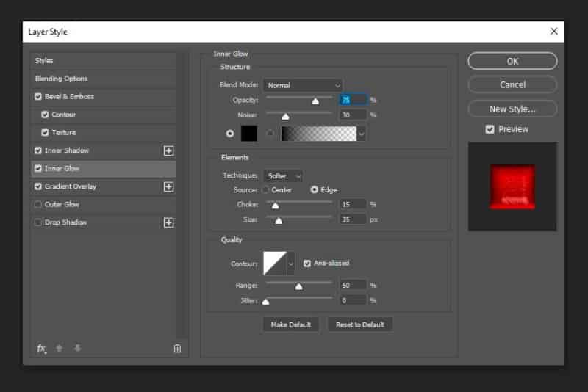Close the Layer Style dialog
The width and height of the screenshot is (588, 392).
[554, 32]
